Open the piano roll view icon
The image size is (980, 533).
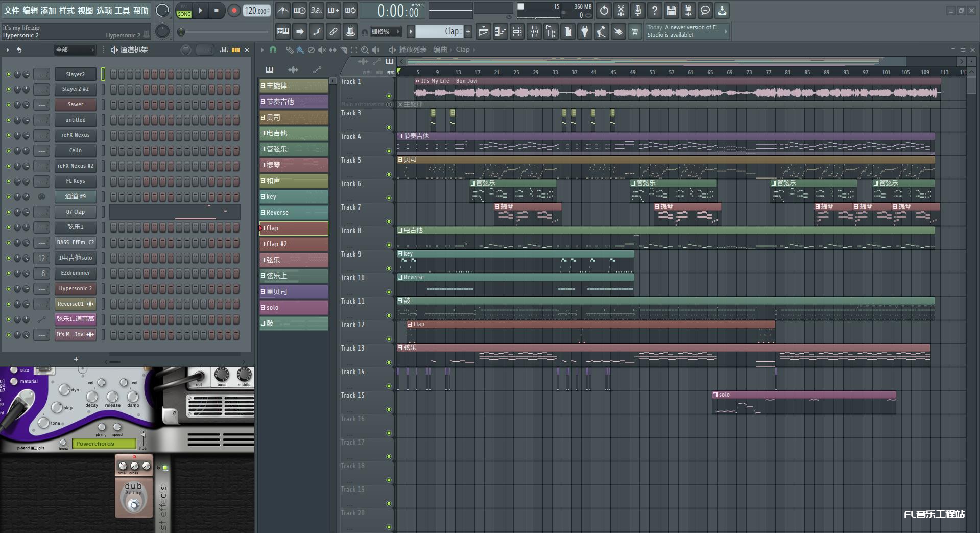[500, 32]
